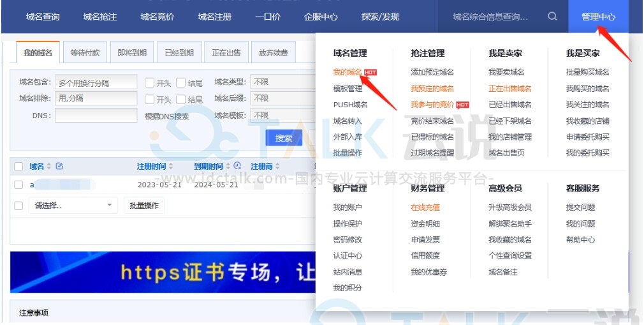Sort by 注册时间 column arrows
The image size is (644, 325).
pos(171,167)
